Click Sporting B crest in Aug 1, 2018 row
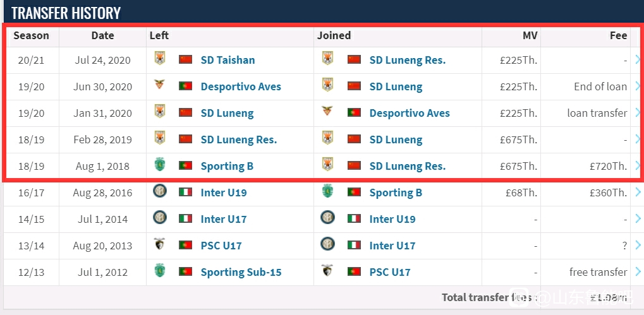 [159, 165]
